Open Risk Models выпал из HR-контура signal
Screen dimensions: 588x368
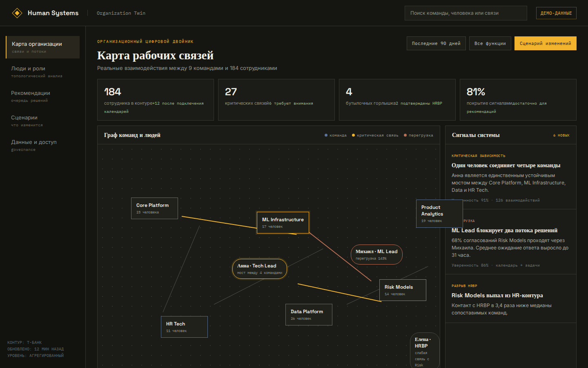[x=511, y=298]
